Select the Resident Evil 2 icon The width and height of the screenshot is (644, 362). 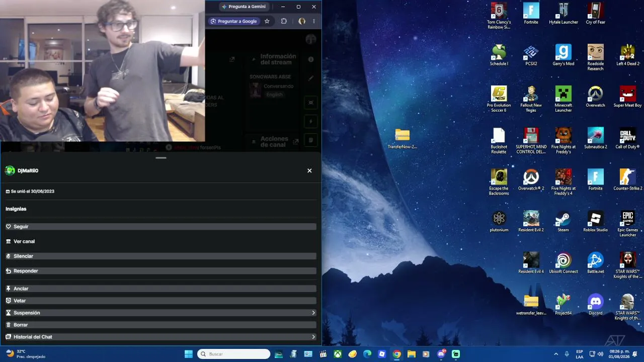[x=531, y=222]
